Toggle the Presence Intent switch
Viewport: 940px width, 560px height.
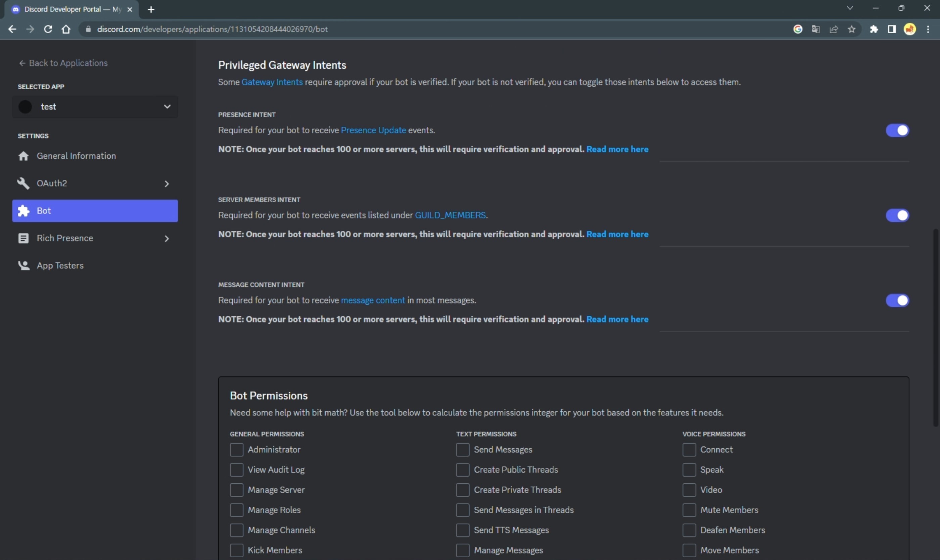coord(897,131)
